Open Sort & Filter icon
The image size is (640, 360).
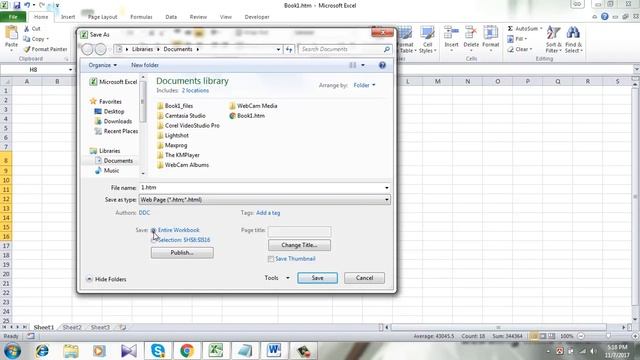point(553,33)
